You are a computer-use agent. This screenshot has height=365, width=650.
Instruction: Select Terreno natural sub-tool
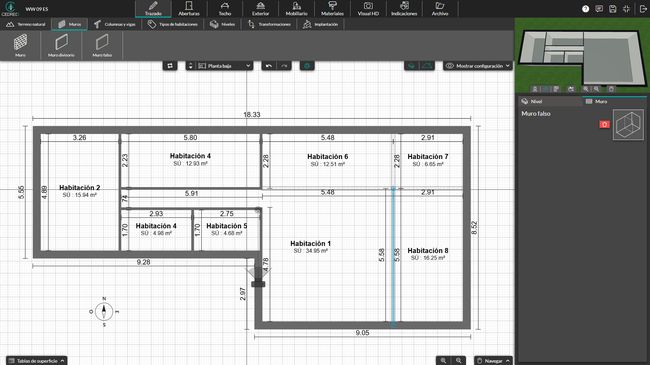point(26,24)
